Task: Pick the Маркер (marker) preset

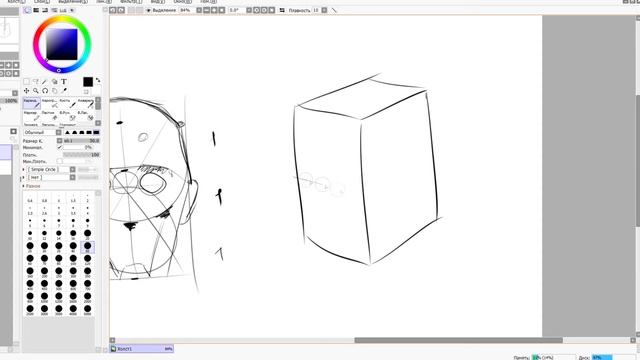Action: (x=31, y=116)
